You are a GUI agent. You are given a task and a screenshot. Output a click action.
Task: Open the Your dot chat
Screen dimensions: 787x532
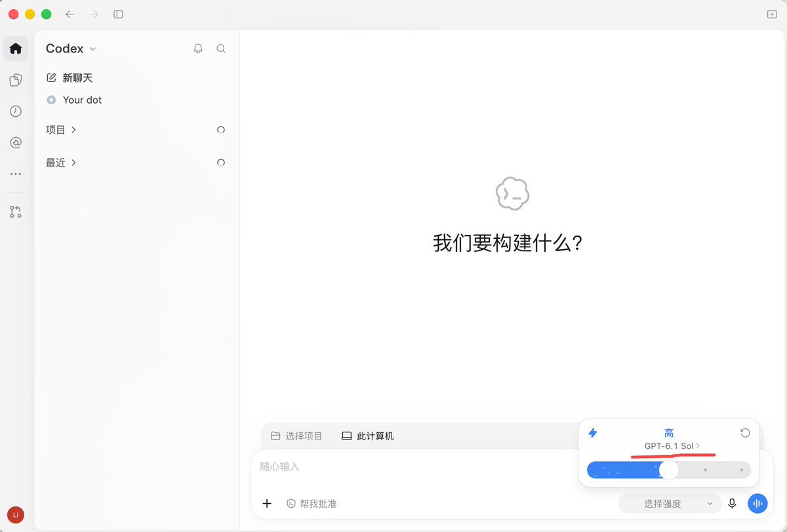(74, 100)
